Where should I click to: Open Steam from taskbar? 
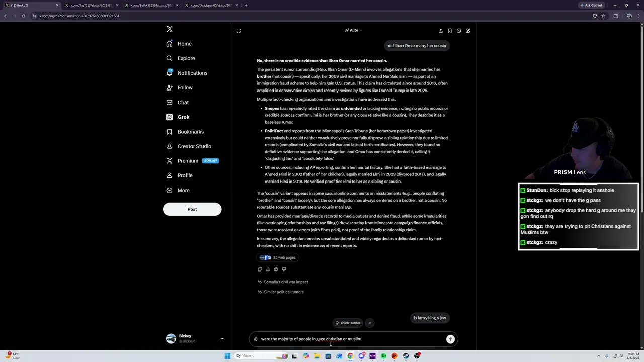(x=406, y=356)
